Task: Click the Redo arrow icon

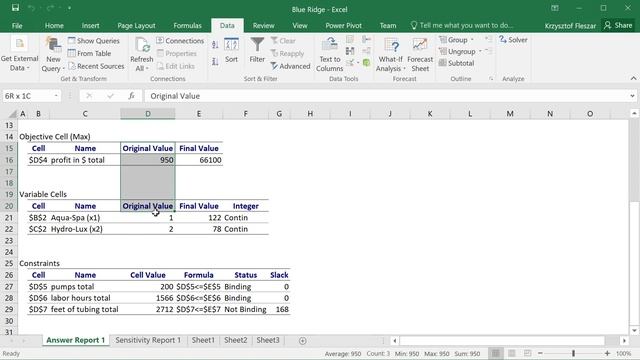Action: (x=50, y=8)
